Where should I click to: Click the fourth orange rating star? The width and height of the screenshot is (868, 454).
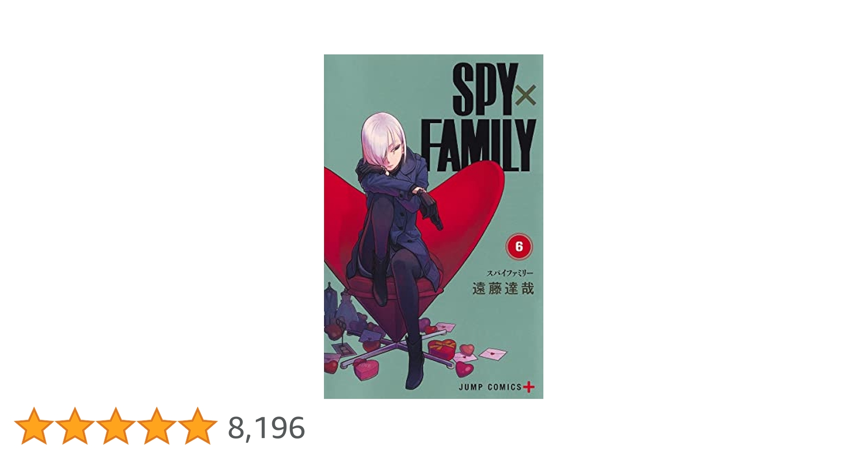[156, 426]
